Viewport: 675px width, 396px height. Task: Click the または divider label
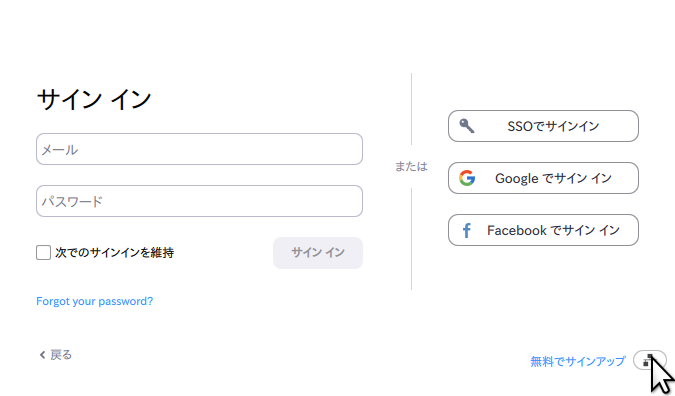pos(411,166)
